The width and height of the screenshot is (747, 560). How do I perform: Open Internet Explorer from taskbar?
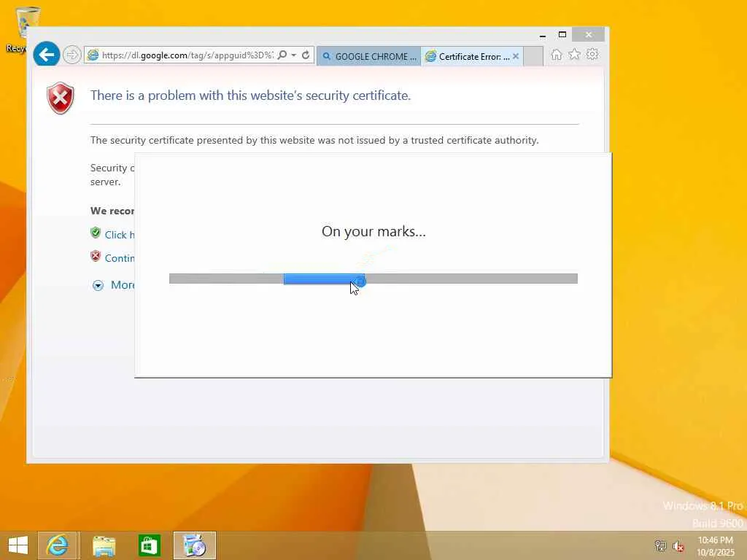(57, 545)
